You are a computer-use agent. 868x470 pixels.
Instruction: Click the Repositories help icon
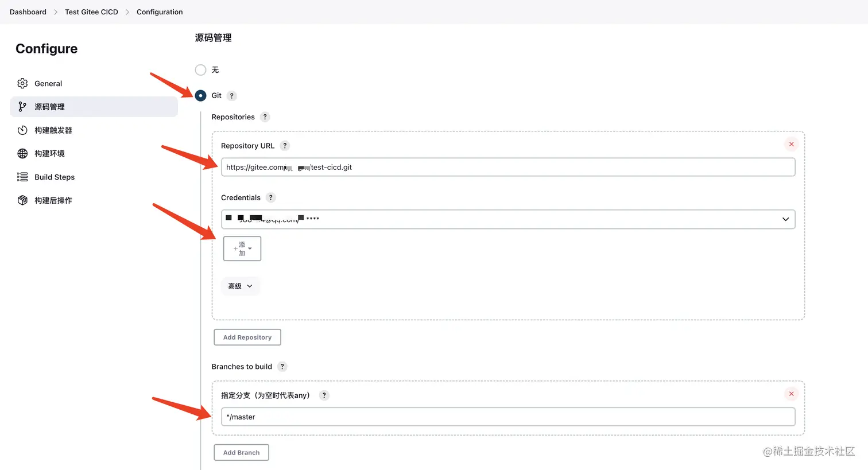(x=265, y=116)
